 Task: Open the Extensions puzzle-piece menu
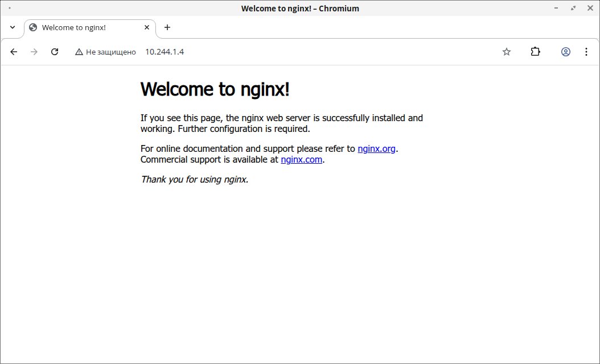pos(535,52)
